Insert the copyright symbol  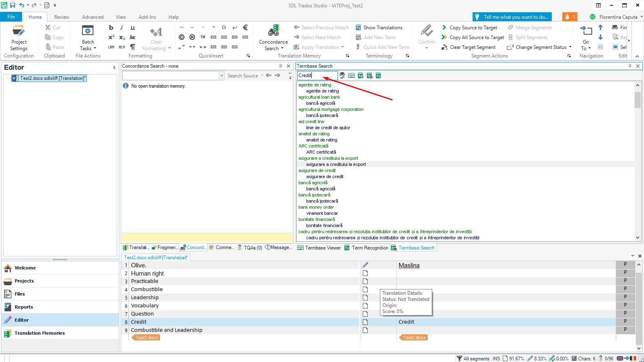click(182, 37)
